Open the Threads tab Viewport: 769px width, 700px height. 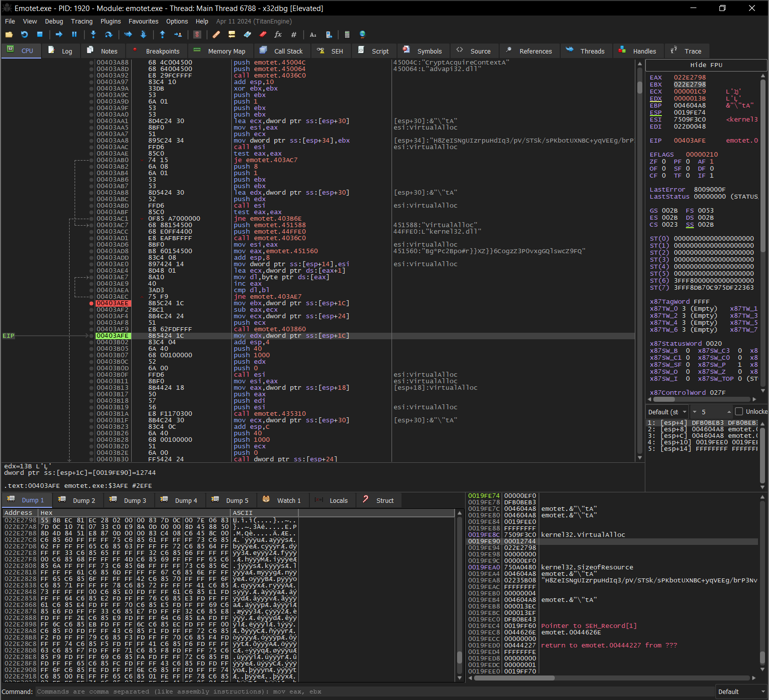click(x=585, y=51)
